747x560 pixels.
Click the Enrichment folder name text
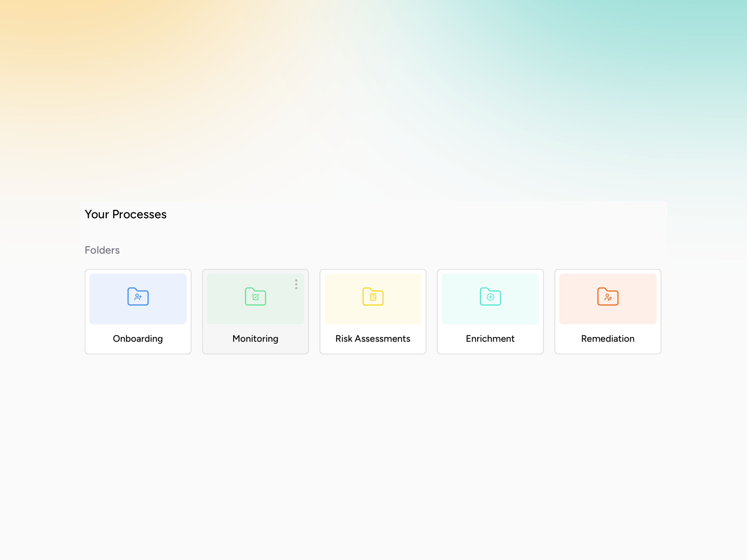click(x=490, y=338)
